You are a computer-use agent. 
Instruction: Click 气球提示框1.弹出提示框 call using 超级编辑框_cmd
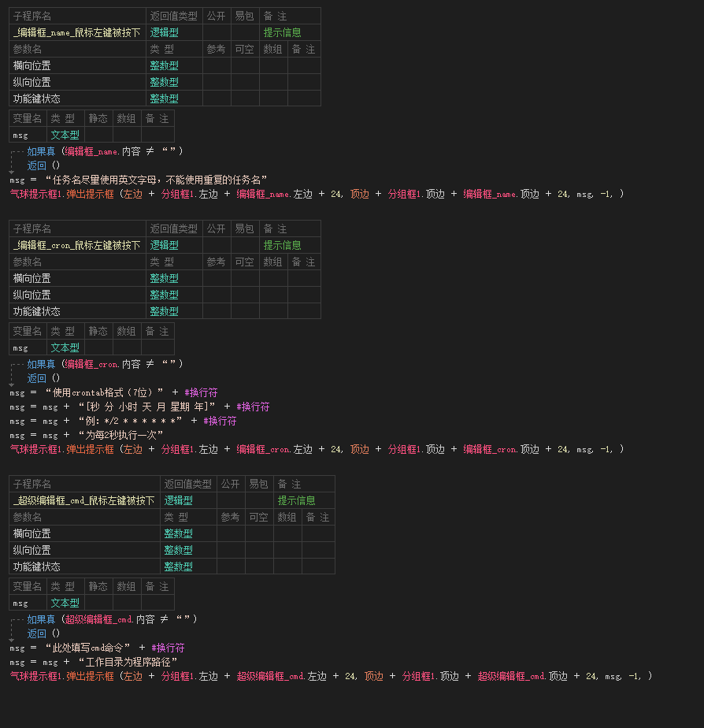(332, 677)
